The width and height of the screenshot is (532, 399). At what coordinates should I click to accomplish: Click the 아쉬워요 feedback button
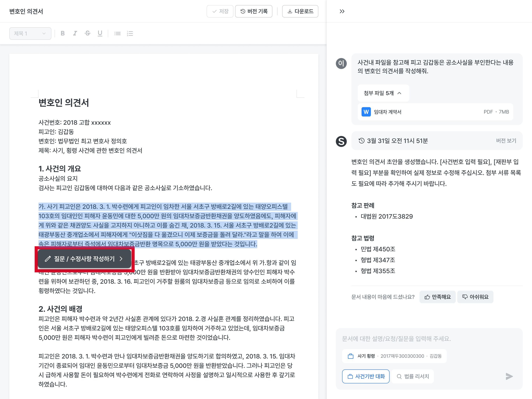click(475, 297)
